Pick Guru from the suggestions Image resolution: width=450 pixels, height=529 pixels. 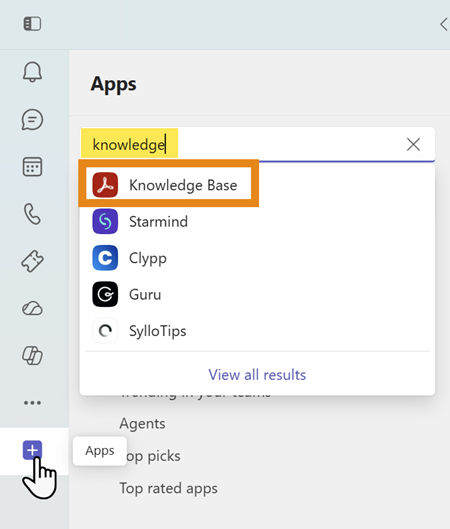(x=257, y=294)
